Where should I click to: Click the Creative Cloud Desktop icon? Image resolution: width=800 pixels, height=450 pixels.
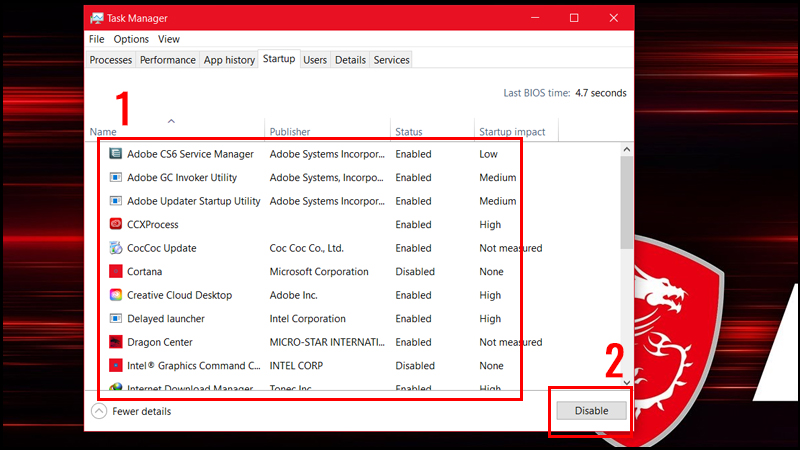(x=116, y=296)
